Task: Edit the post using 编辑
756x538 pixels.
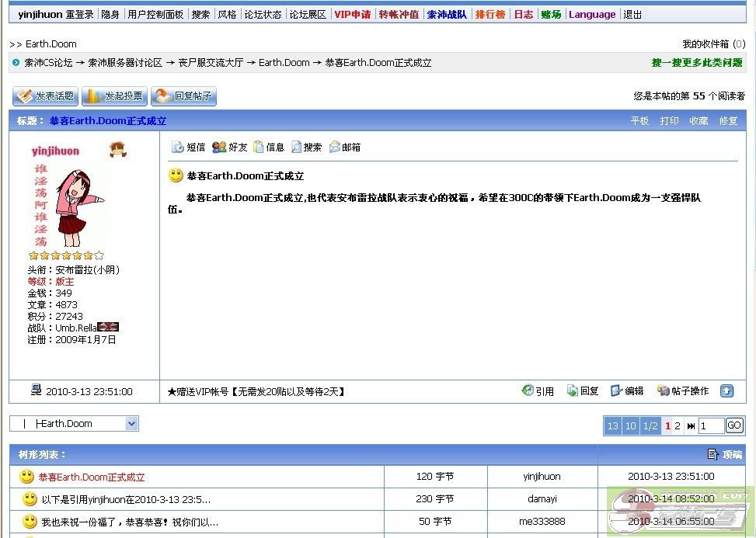Action: [627, 391]
